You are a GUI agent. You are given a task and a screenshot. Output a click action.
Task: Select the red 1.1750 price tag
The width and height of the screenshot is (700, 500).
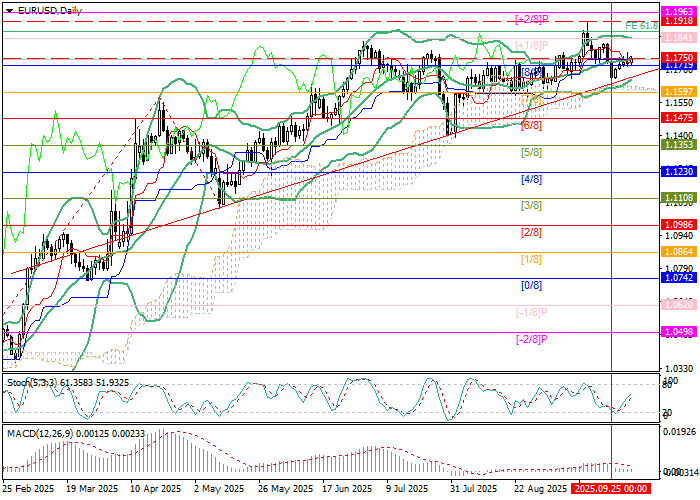680,59
